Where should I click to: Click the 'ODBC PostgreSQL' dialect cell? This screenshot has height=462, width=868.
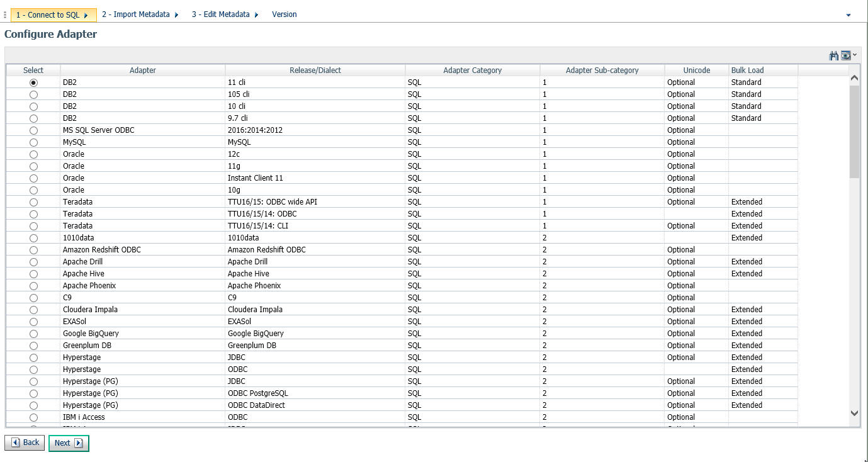click(315, 393)
